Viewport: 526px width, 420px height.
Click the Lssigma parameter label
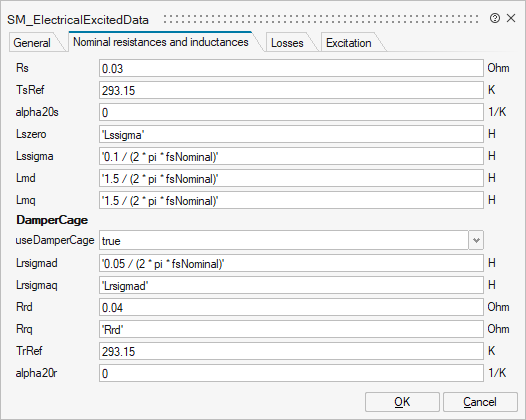tap(35, 156)
